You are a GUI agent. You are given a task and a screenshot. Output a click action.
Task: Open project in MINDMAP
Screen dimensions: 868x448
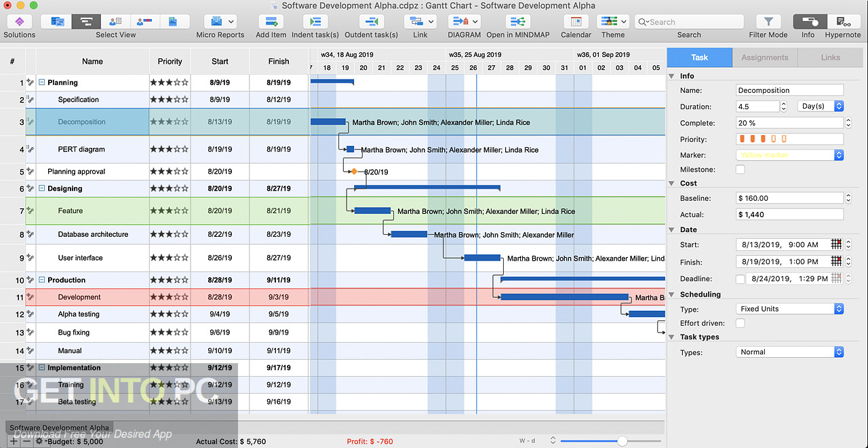(x=518, y=22)
